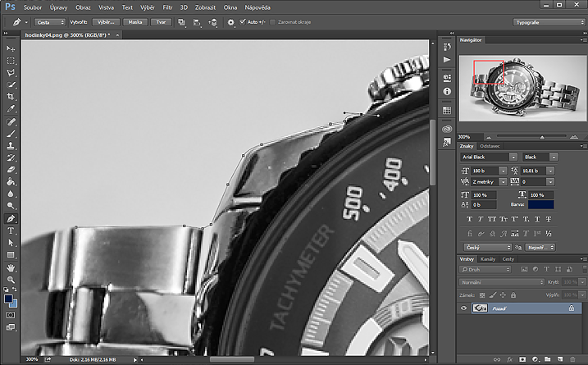Select the Paint Bucket tool

click(11, 181)
